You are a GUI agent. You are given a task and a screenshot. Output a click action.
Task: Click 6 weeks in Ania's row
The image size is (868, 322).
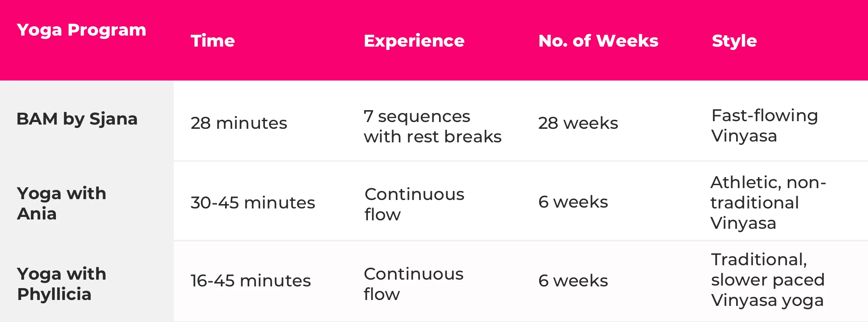573,202
